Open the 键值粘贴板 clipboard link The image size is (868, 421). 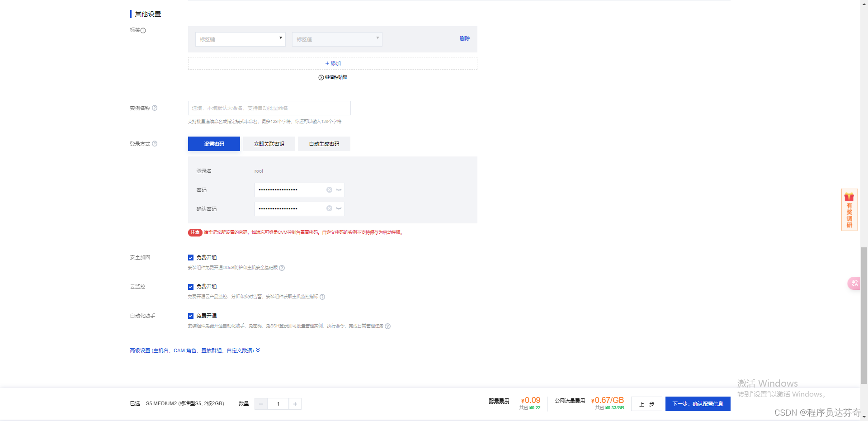click(x=333, y=77)
